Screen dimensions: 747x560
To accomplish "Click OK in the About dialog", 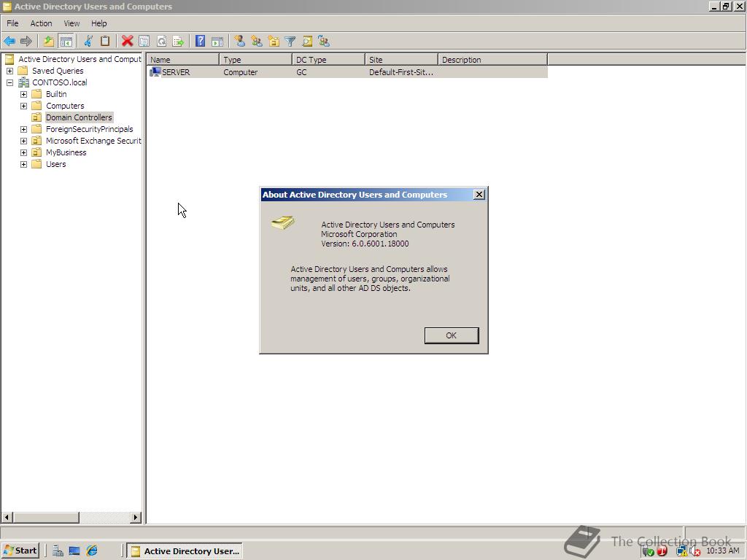I will [x=451, y=335].
